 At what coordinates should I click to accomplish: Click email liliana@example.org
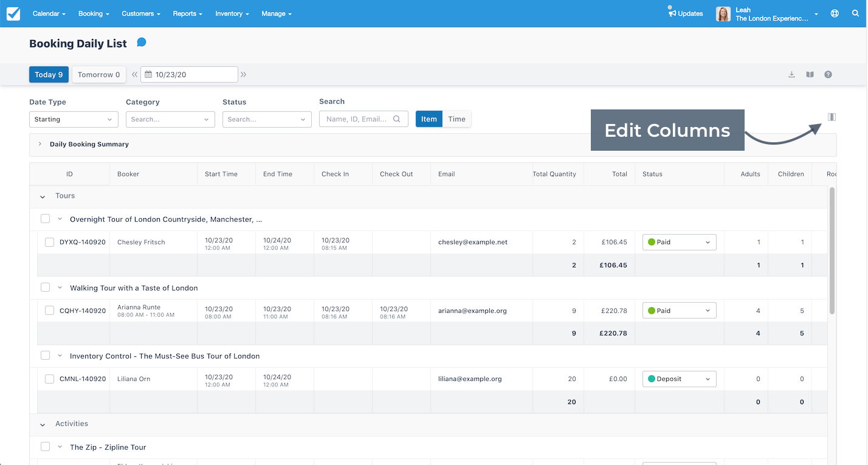click(470, 379)
